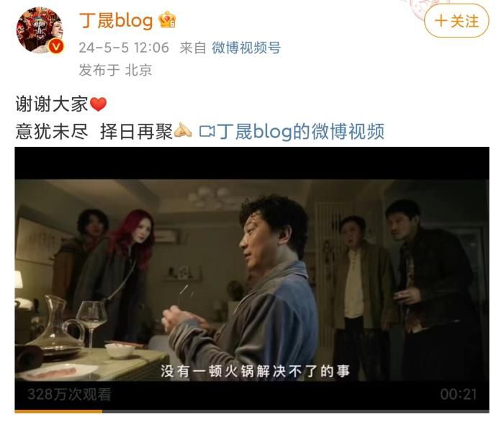Image resolution: width=504 pixels, height=422 pixels.
Task: Tap the crown membership badge icon
Action: pos(167,20)
